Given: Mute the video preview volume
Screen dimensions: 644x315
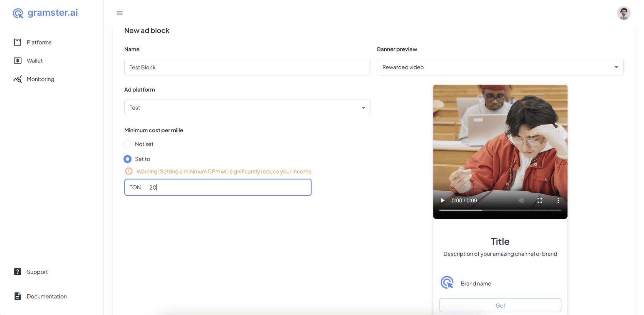Looking at the screenshot, I should (521, 200).
